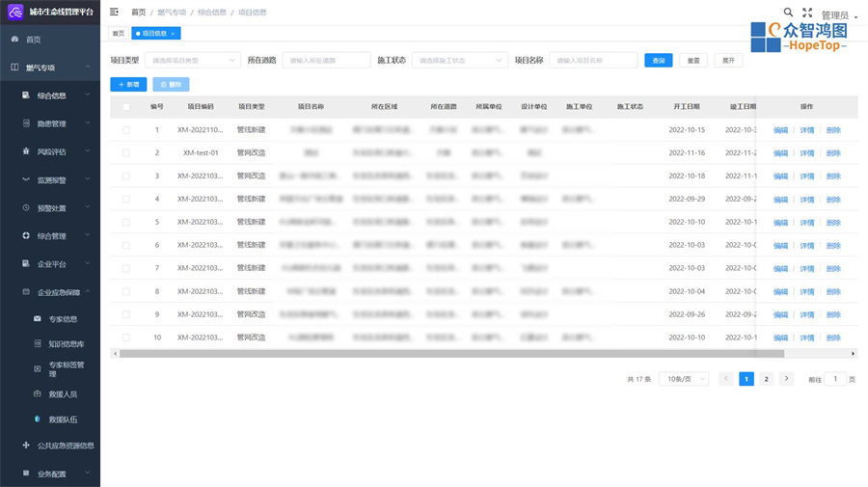This screenshot has width=868, height=487.
Task: Click the 企业应急保障 sidebar icon
Action: tap(26, 291)
